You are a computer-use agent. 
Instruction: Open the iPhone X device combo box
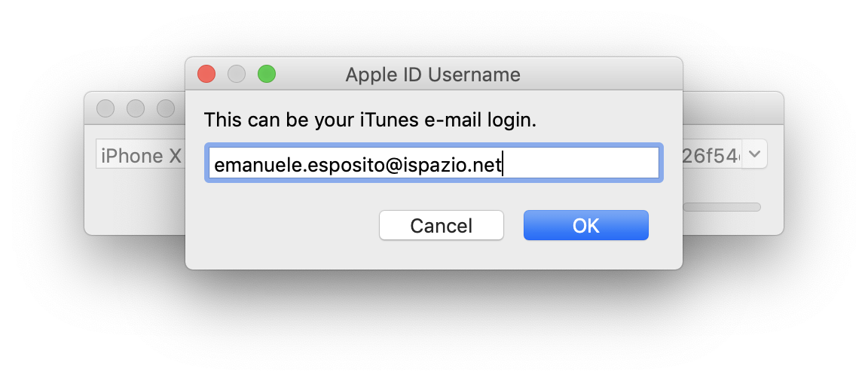(x=141, y=155)
